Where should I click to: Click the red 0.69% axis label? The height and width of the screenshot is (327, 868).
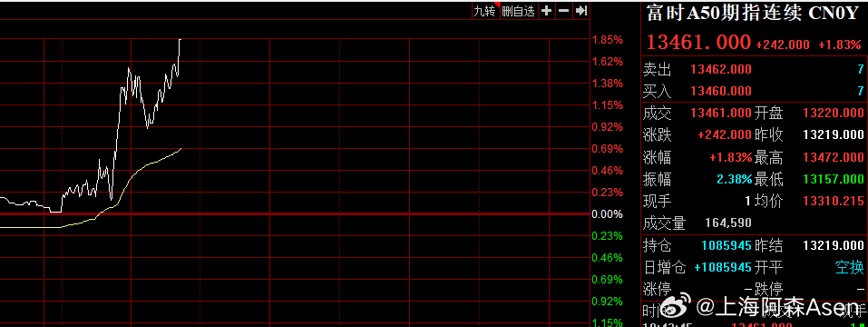[x=608, y=149]
